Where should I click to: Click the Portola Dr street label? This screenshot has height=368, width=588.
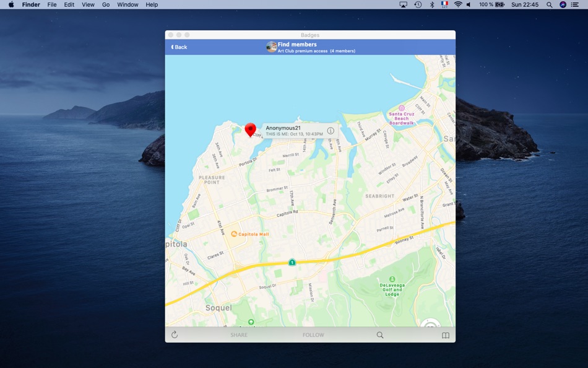tap(248, 162)
